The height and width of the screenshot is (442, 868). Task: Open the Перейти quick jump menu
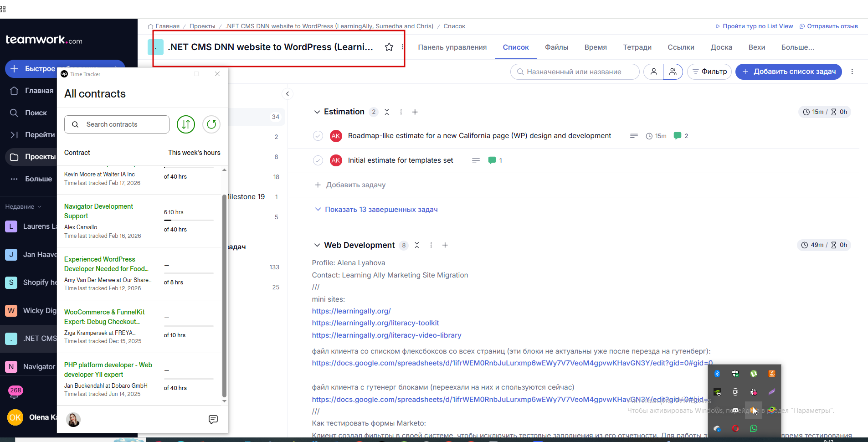[x=32, y=134]
